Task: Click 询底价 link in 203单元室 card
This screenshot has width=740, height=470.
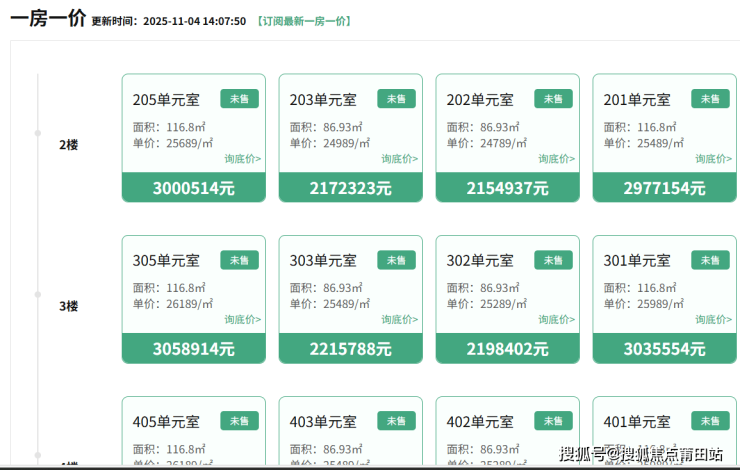Action: pos(399,158)
